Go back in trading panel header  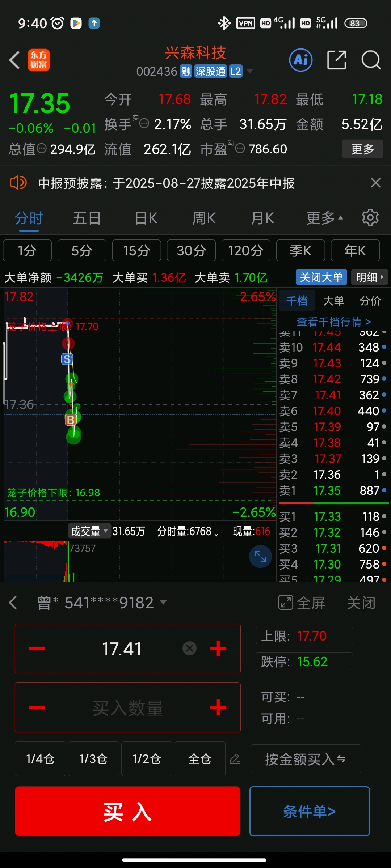[13, 603]
